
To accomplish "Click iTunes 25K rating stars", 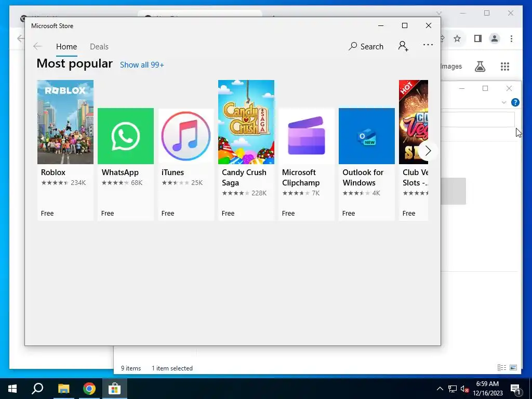I will point(182,183).
